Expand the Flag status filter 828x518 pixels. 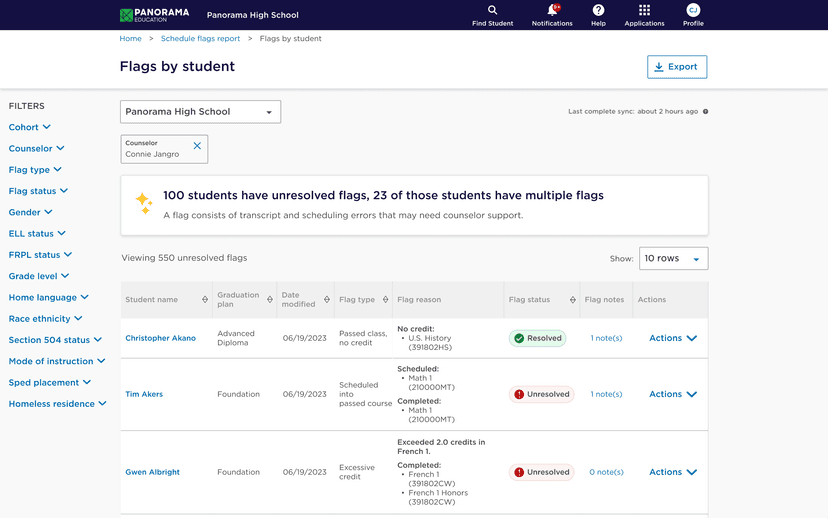coord(38,191)
